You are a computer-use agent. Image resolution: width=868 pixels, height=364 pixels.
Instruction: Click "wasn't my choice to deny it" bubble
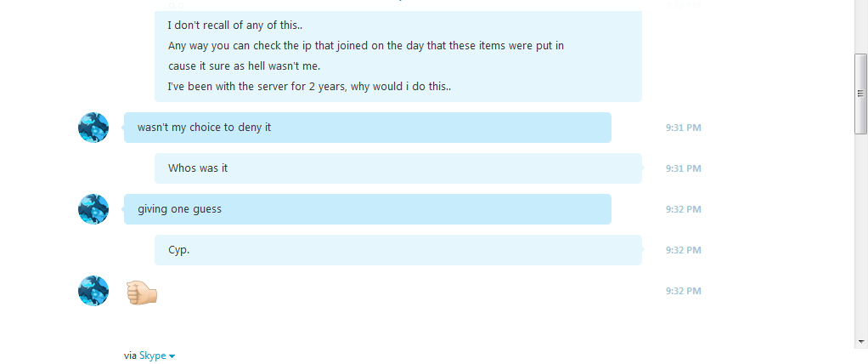pyautogui.click(x=368, y=128)
